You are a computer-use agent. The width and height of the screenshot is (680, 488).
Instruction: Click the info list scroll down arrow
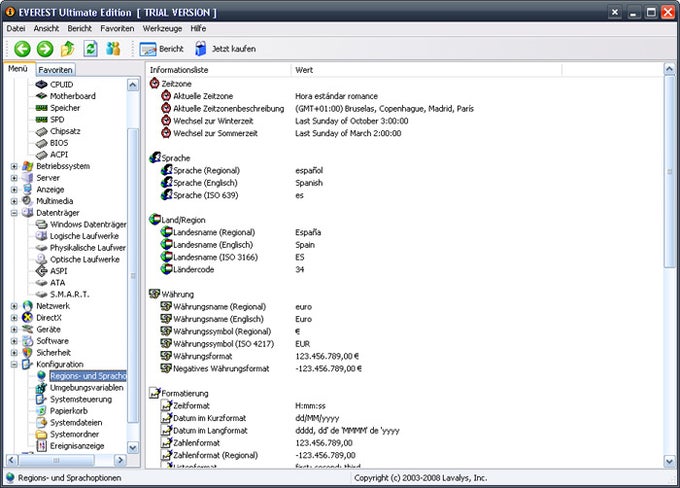click(669, 462)
